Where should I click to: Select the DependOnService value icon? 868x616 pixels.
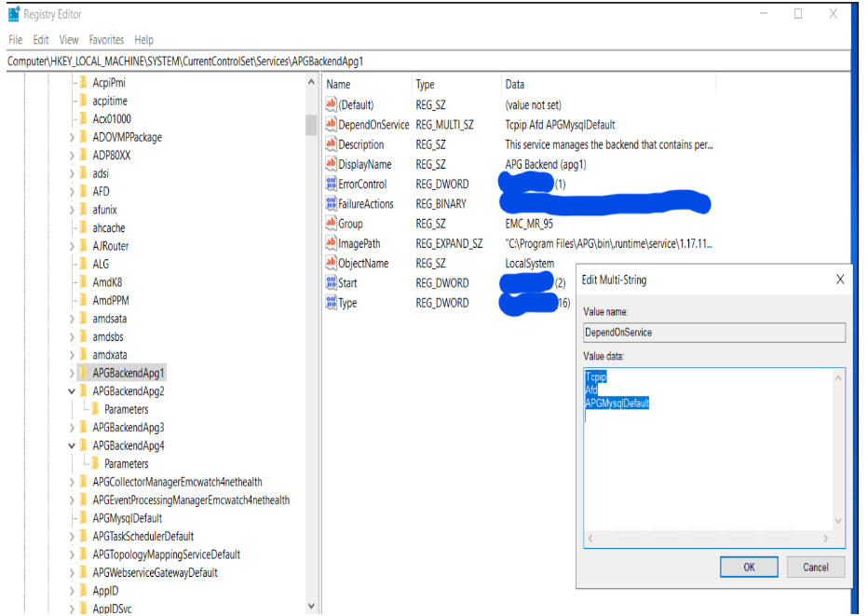[x=331, y=124]
